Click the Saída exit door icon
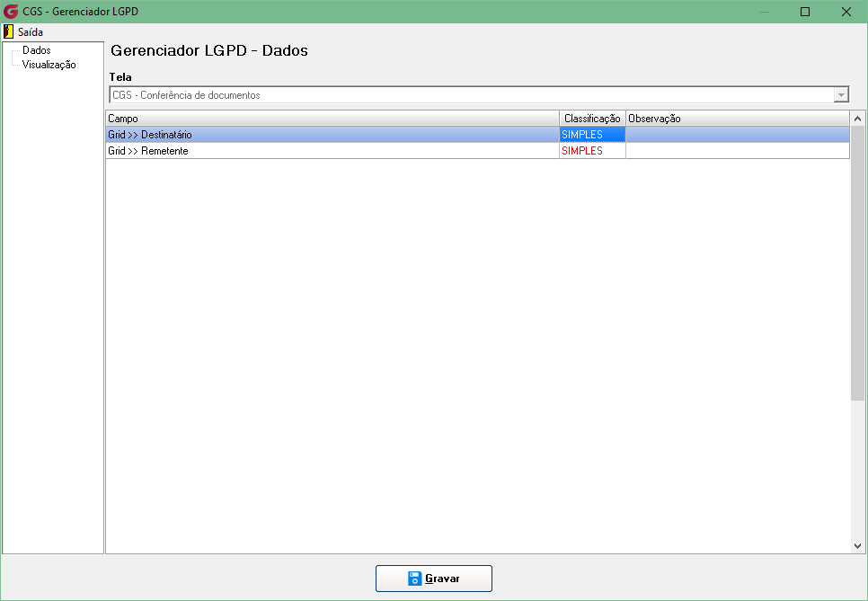This screenshot has width=868, height=601. (x=8, y=31)
